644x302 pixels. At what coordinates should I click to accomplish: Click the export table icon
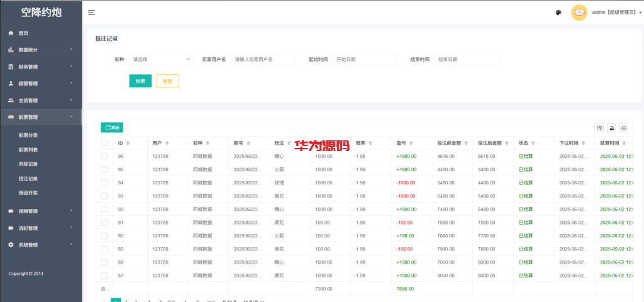click(612, 128)
